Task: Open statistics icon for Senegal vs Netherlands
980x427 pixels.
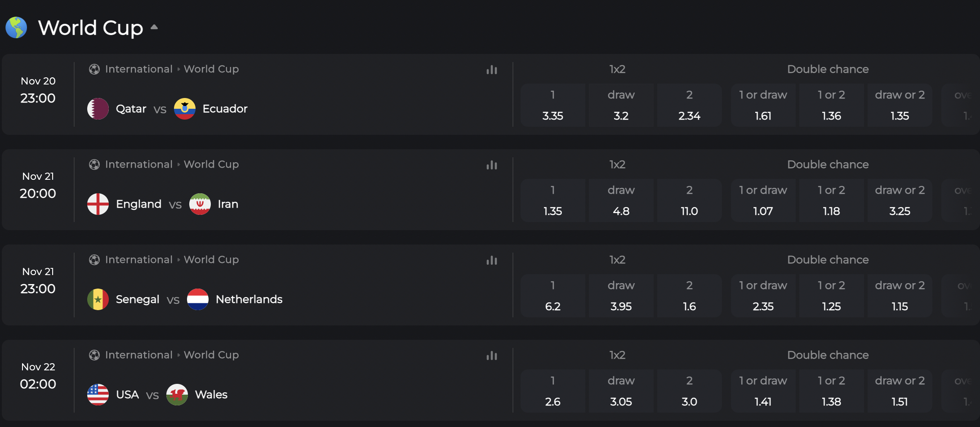Action: pyautogui.click(x=492, y=260)
